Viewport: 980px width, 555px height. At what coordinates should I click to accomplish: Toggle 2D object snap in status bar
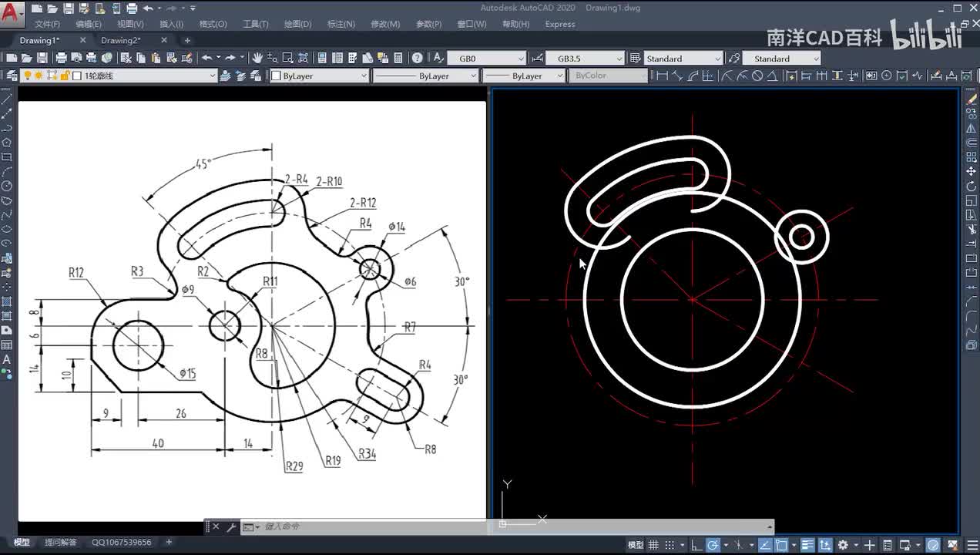[781, 545]
